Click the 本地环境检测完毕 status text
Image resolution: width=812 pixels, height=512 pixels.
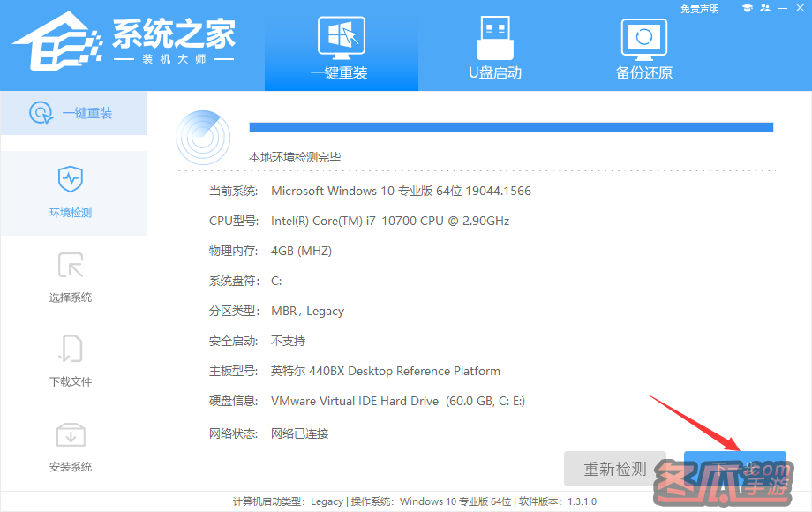(295, 157)
